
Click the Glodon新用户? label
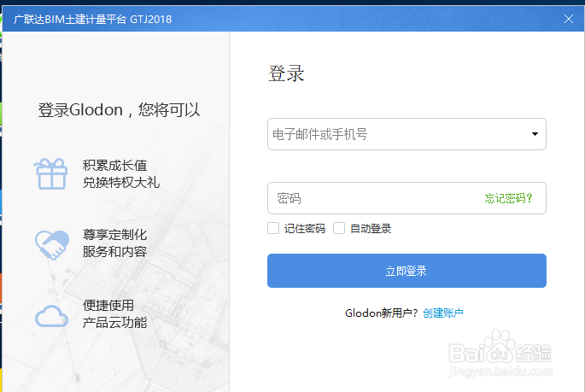(381, 313)
